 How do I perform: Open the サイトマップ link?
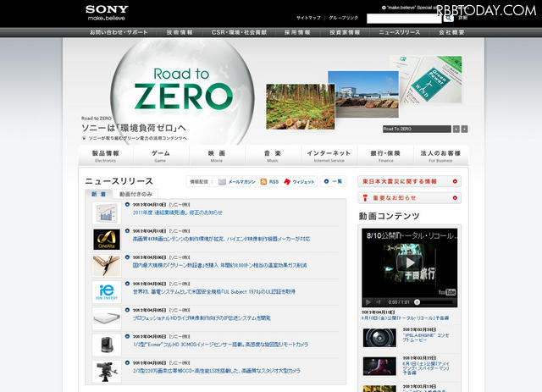[x=308, y=18]
